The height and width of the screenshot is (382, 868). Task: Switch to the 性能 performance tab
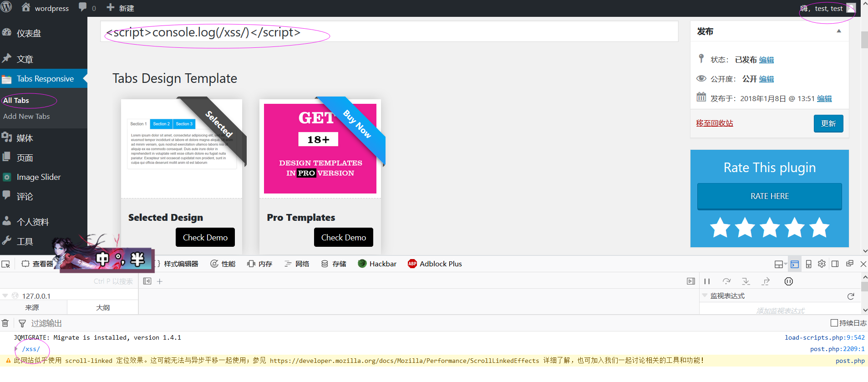pyautogui.click(x=223, y=264)
